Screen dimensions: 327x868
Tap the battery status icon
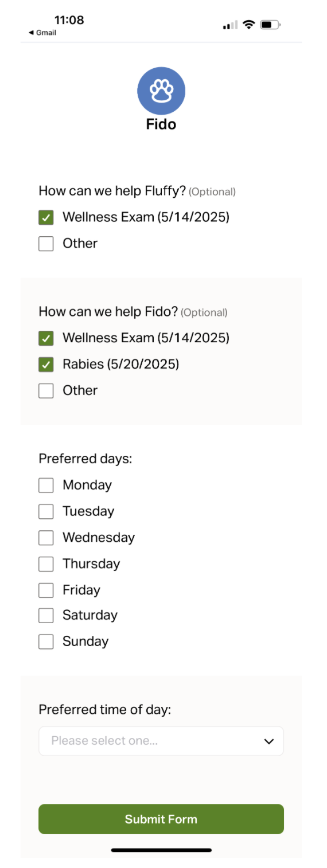(x=270, y=25)
